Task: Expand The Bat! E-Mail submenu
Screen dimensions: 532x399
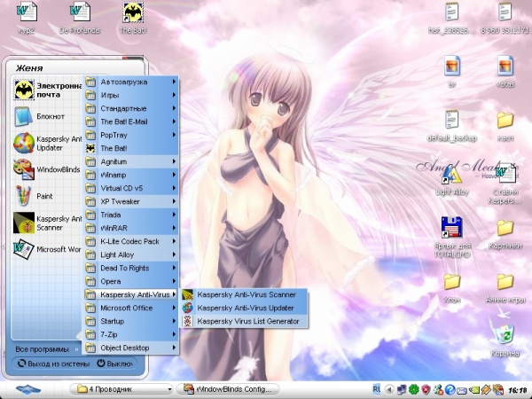Action: 131,121
